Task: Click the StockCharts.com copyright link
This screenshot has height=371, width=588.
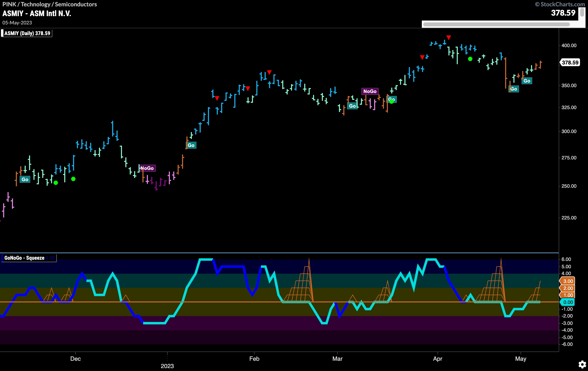Action: pyautogui.click(x=560, y=4)
